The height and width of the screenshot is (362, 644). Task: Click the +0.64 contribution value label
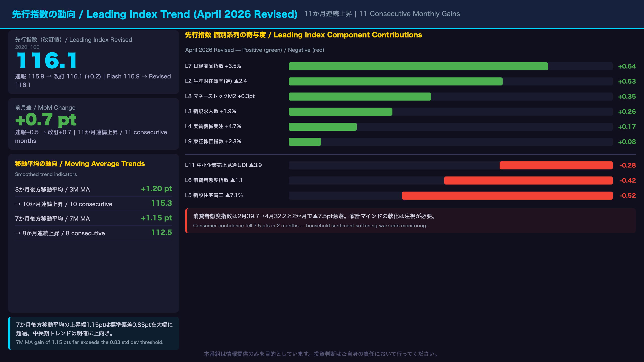(x=627, y=66)
